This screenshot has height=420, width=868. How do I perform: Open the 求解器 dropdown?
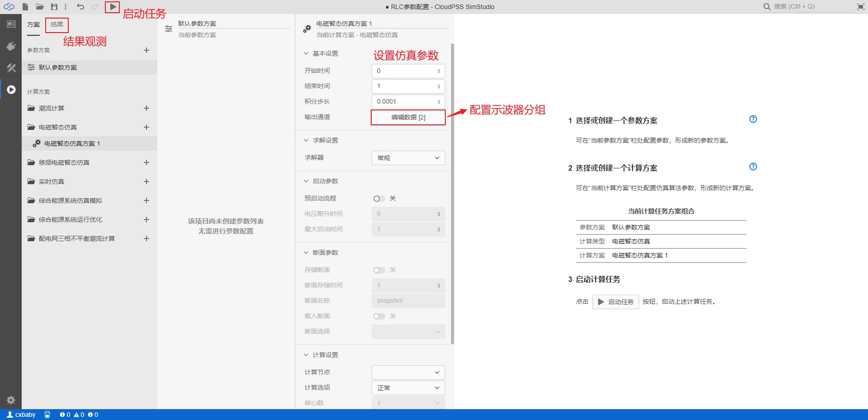(408, 158)
